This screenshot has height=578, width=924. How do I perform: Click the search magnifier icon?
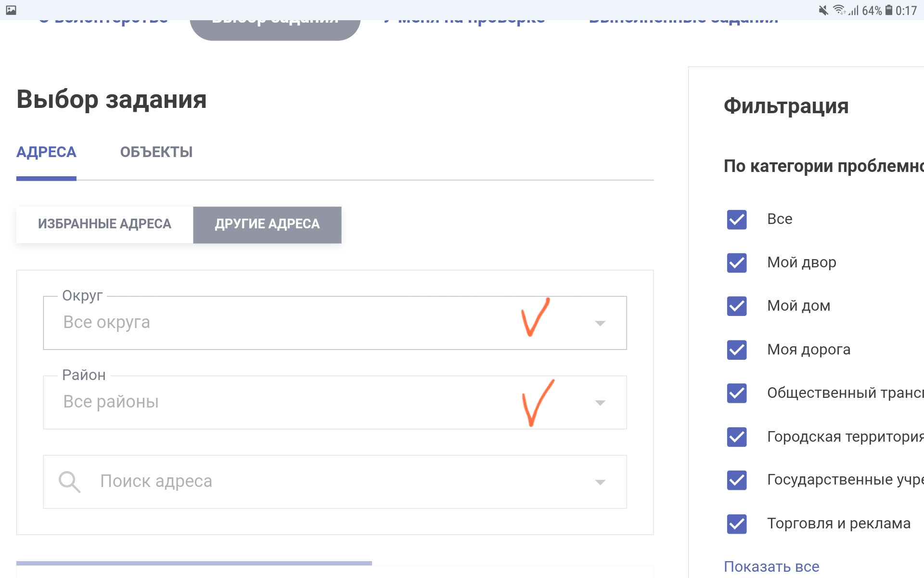click(69, 482)
